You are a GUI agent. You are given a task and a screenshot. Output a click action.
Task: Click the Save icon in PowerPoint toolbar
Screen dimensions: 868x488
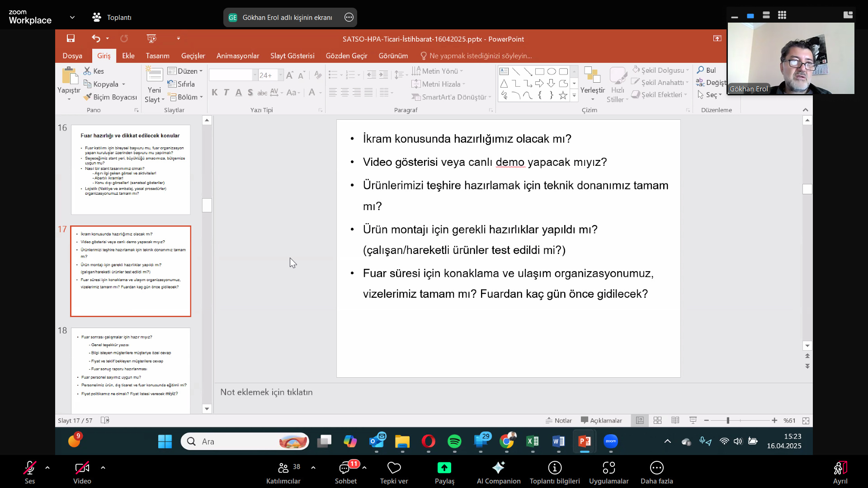click(71, 38)
